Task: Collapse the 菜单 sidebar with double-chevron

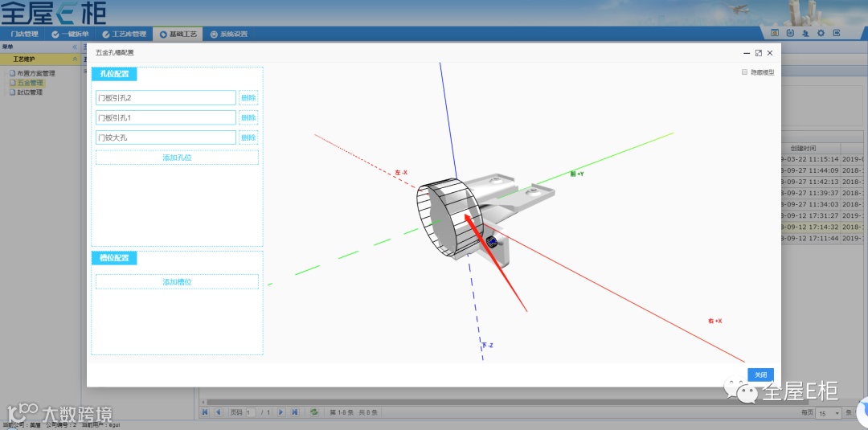Action: pyautogui.click(x=75, y=47)
